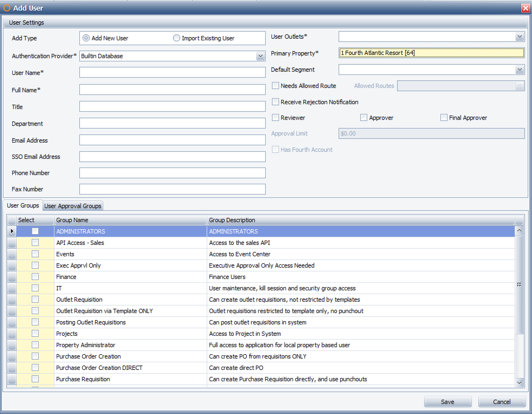The height and width of the screenshot is (414, 532).
Task: Click the row indicator arrow beside ADMINISTRATORS
Action: pyautogui.click(x=12, y=231)
